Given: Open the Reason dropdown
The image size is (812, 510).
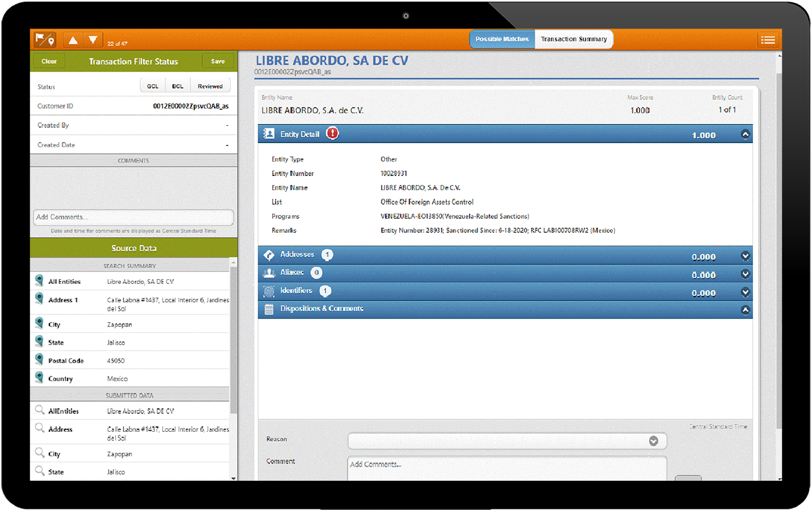Looking at the screenshot, I should click(653, 441).
